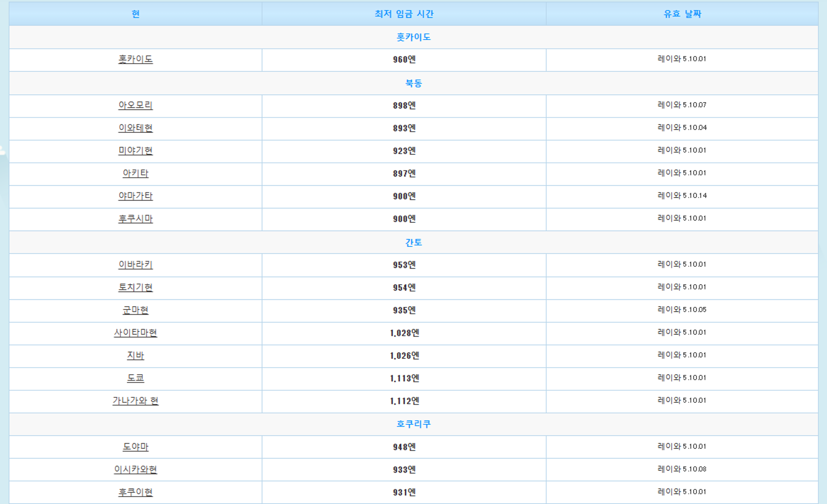Click the 유효 날짜 column header
The width and height of the screenshot is (827, 504).
click(682, 14)
